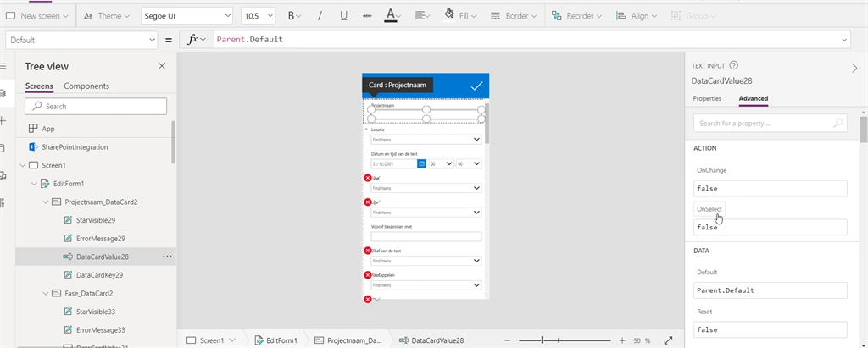Click the form submit checkmark icon
868x348 pixels.
coord(476,86)
